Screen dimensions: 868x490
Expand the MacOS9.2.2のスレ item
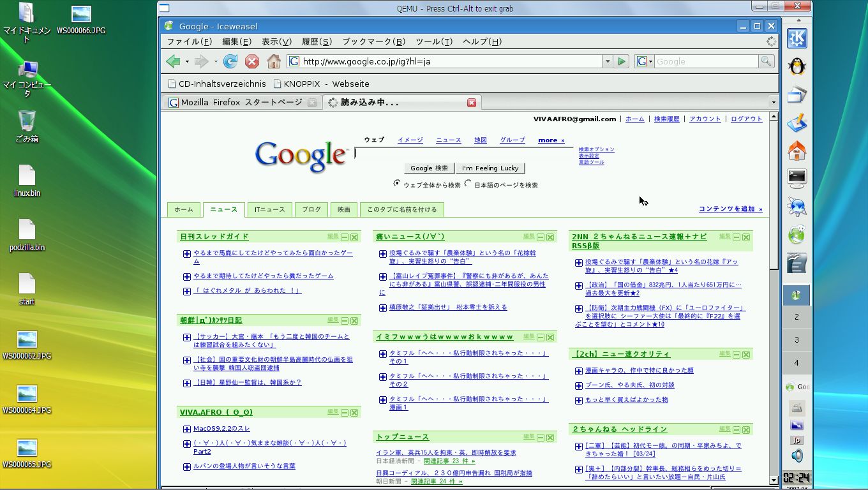(x=187, y=429)
